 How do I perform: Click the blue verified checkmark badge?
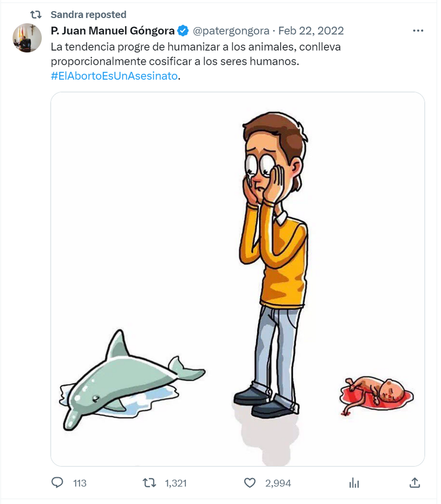point(183,31)
